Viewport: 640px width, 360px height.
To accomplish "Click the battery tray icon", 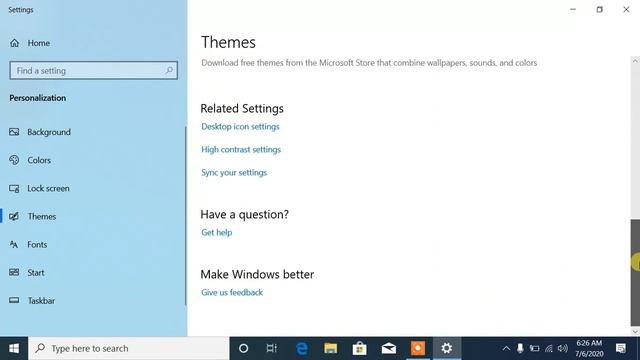I will (x=534, y=348).
